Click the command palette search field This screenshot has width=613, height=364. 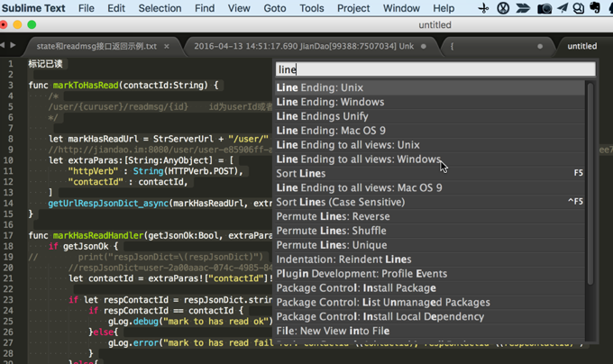435,69
